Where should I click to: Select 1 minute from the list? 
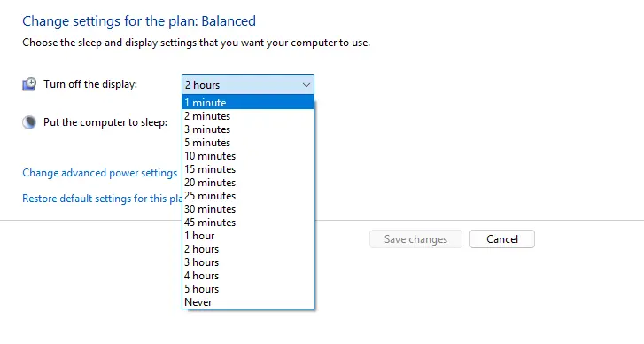click(248, 102)
